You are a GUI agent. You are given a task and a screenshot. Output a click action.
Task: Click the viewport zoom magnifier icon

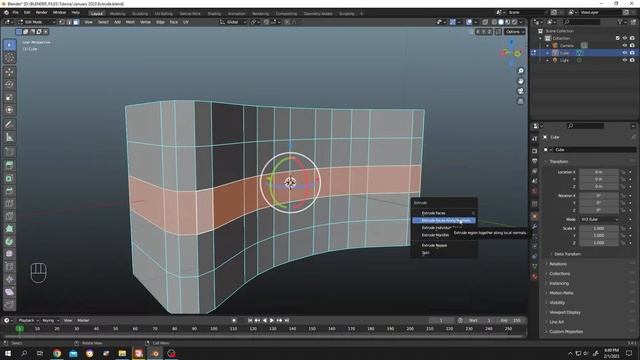click(520, 71)
